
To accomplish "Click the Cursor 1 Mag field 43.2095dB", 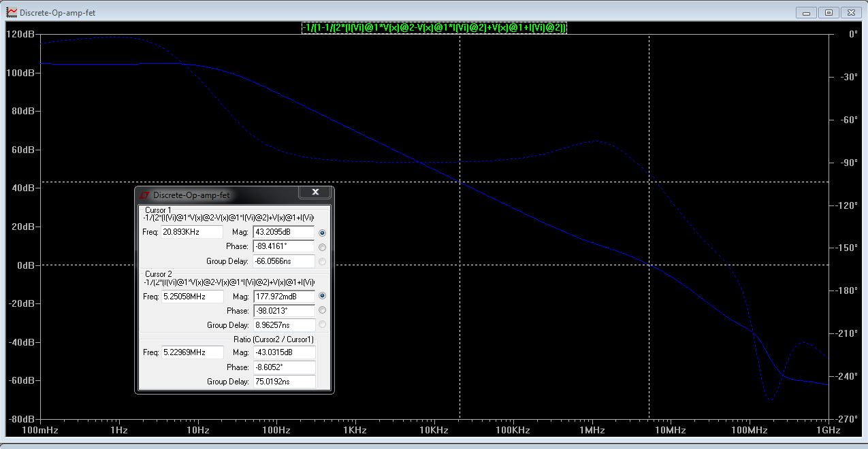I will [283, 233].
